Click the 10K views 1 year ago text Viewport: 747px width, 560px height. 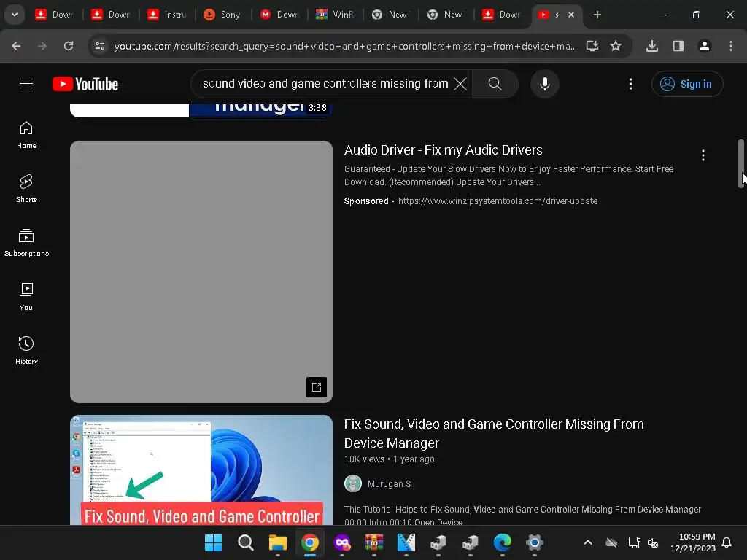(390, 459)
